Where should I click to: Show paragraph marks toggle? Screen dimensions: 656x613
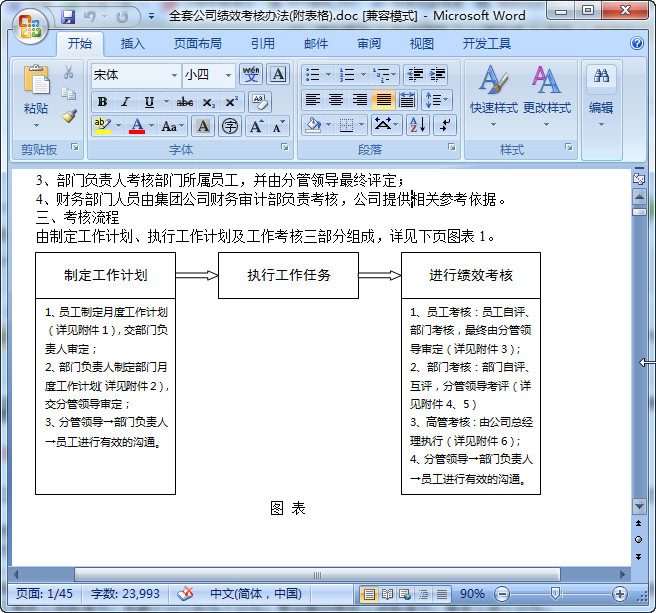pos(444,125)
